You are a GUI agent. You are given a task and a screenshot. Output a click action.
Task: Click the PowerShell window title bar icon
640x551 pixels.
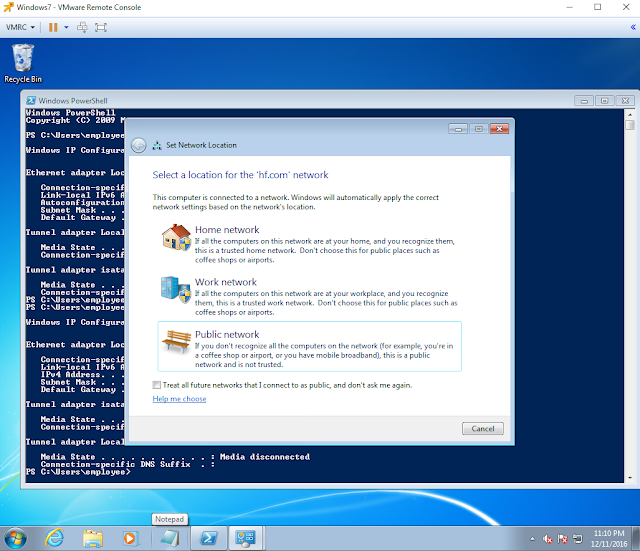pyautogui.click(x=31, y=100)
